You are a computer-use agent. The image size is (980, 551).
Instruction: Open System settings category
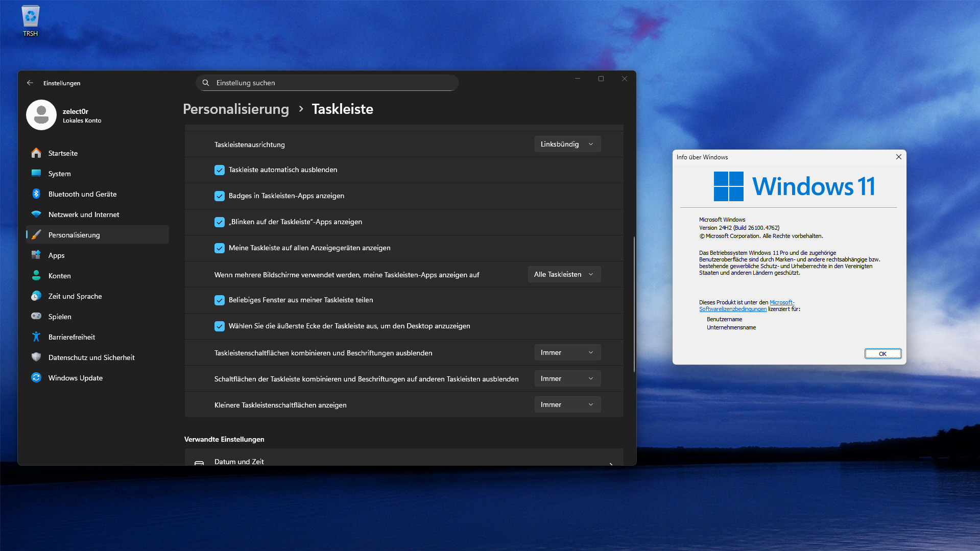98,174
